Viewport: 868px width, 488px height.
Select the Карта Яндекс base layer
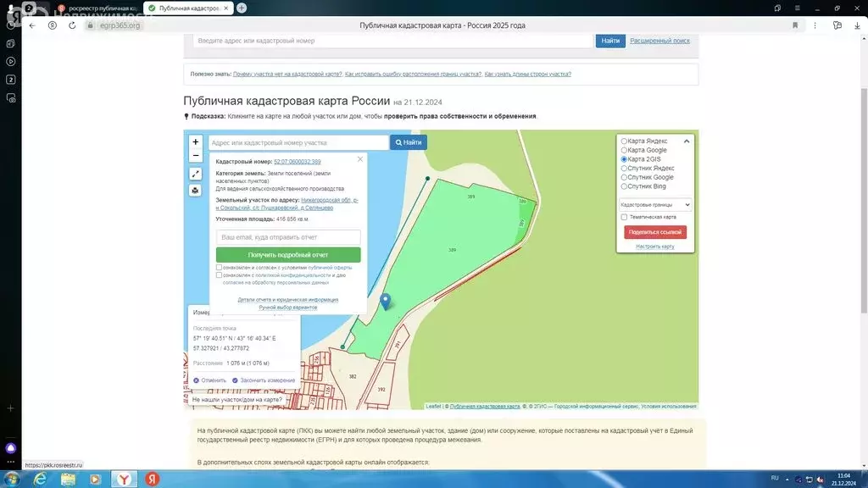(x=624, y=141)
